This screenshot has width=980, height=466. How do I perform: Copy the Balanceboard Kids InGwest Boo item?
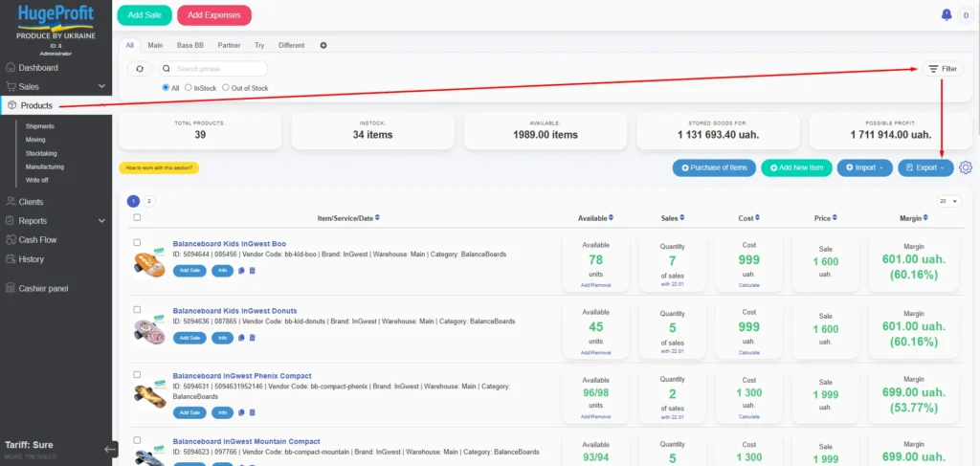click(241, 271)
